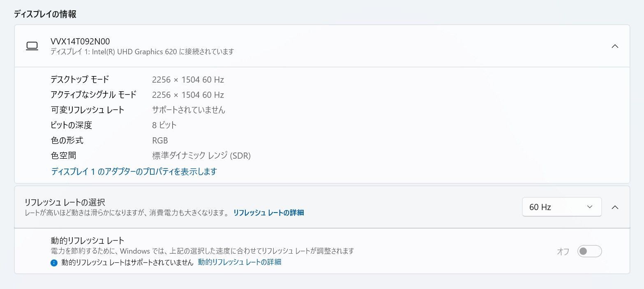Click the blue info icon under dynamic refresh rate
644x289 pixels.
click(x=54, y=263)
